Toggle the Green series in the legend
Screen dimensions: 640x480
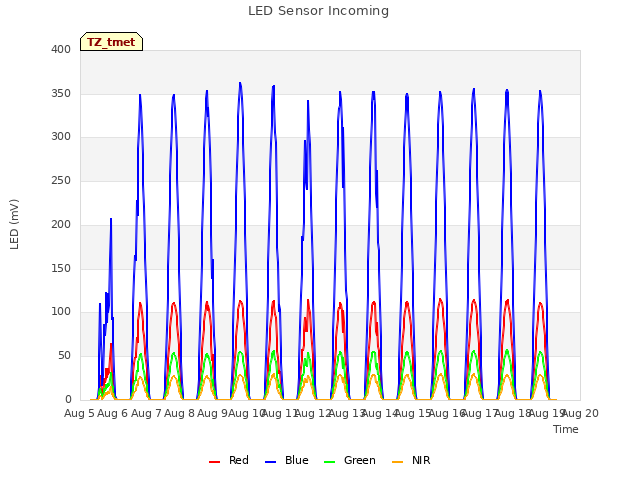pos(349,460)
